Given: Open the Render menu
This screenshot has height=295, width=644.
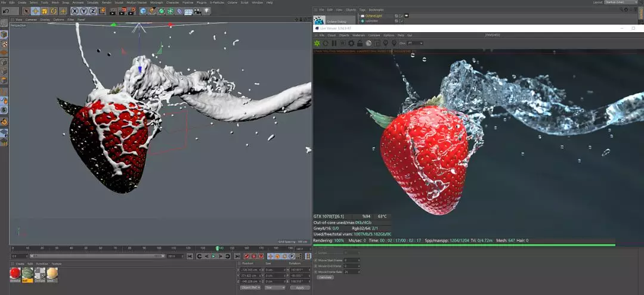Looking at the screenshot, I should coord(106,2).
